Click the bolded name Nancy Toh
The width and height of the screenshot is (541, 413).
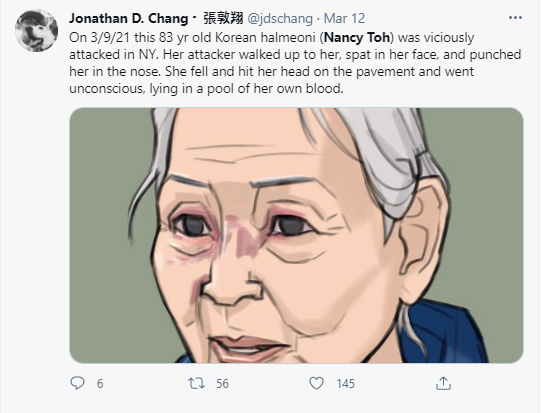[x=357, y=37]
